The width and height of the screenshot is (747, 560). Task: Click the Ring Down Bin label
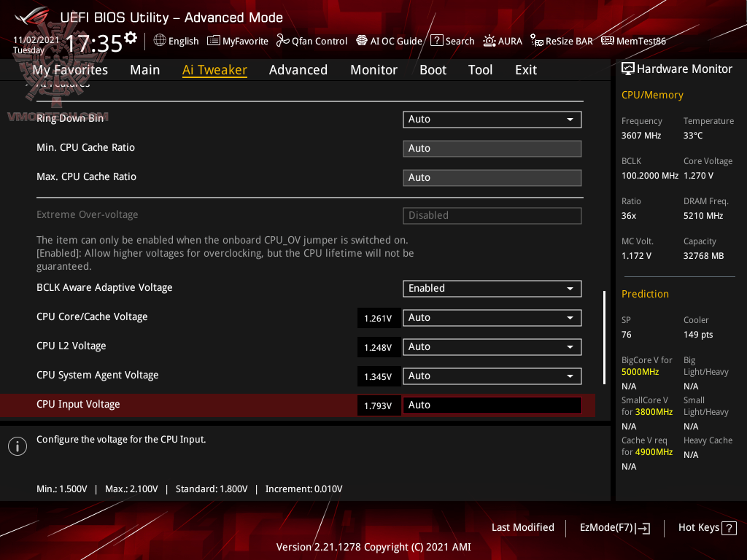(70, 119)
